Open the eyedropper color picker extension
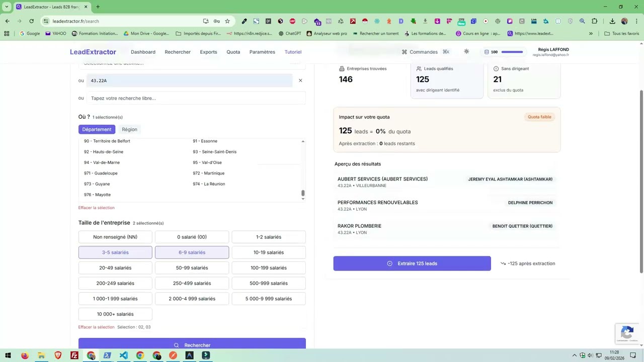Screen dimensions: 644x362 [x=244, y=21]
